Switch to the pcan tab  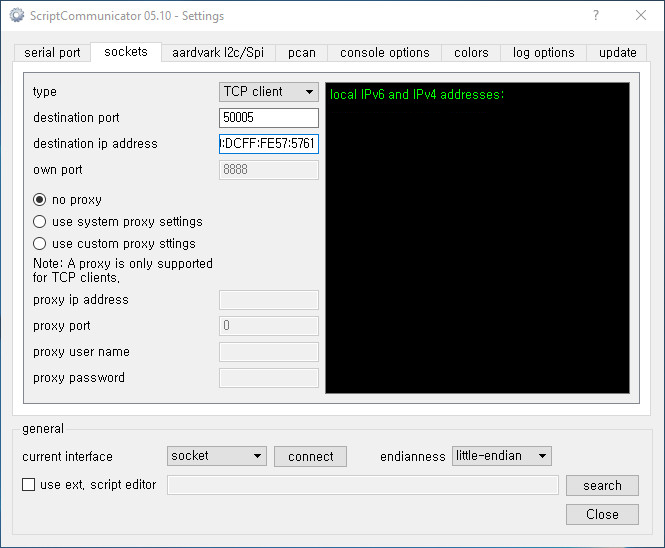[x=302, y=53]
